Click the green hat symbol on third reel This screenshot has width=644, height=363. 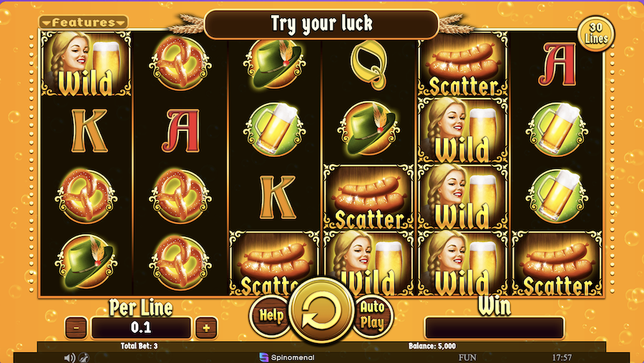(274, 64)
